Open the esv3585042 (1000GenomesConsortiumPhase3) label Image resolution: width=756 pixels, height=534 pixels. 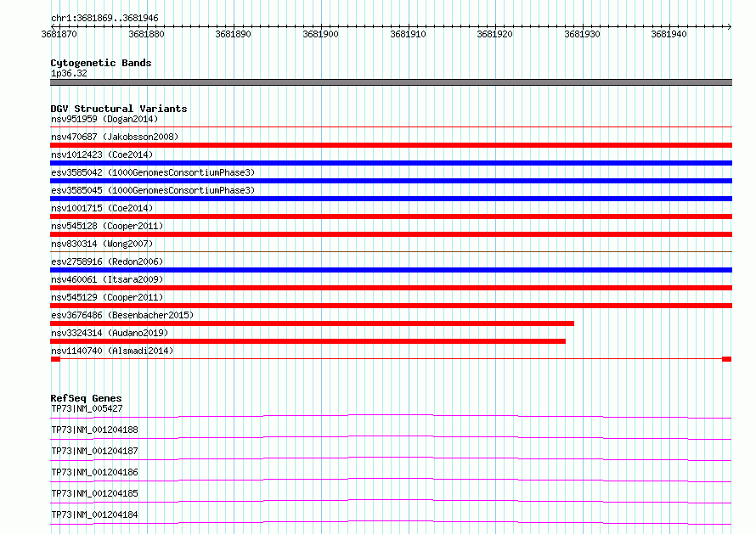pos(153,172)
